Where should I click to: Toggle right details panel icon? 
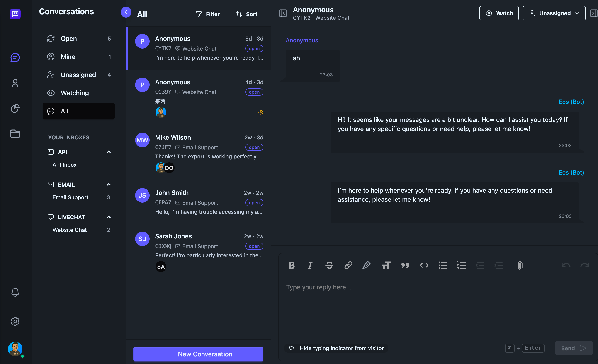[x=594, y=13]
